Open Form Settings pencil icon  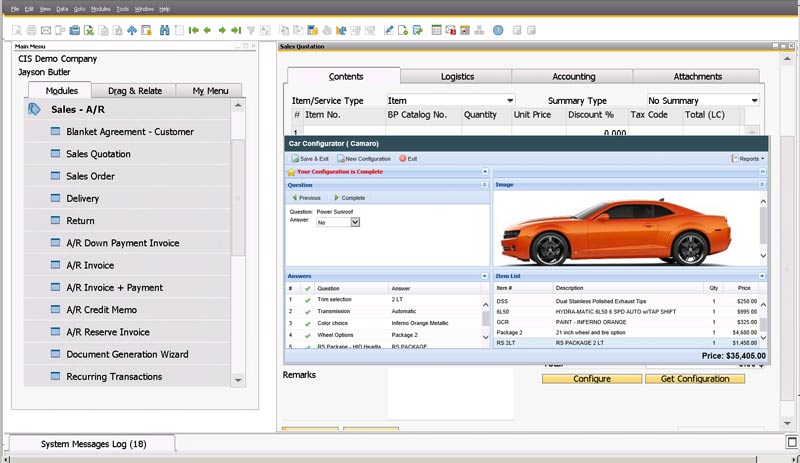(x=388, y=31)
